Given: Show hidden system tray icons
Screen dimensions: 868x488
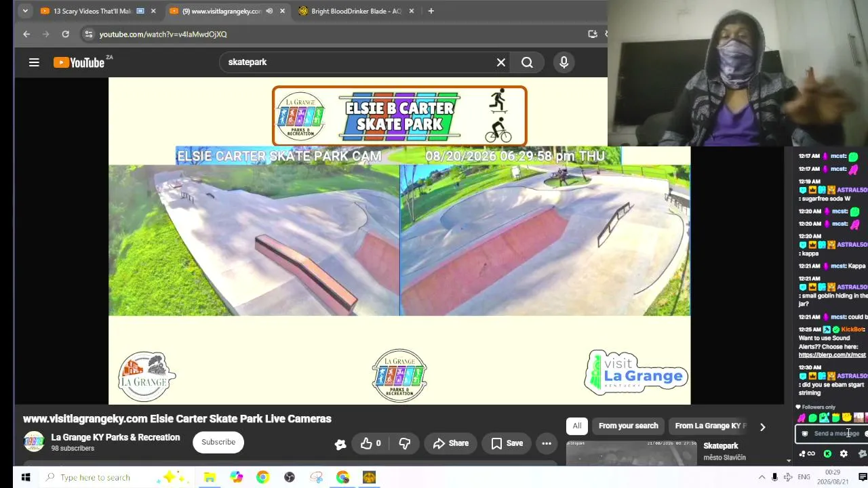Looking at the screenshot, I should point(762,477).
